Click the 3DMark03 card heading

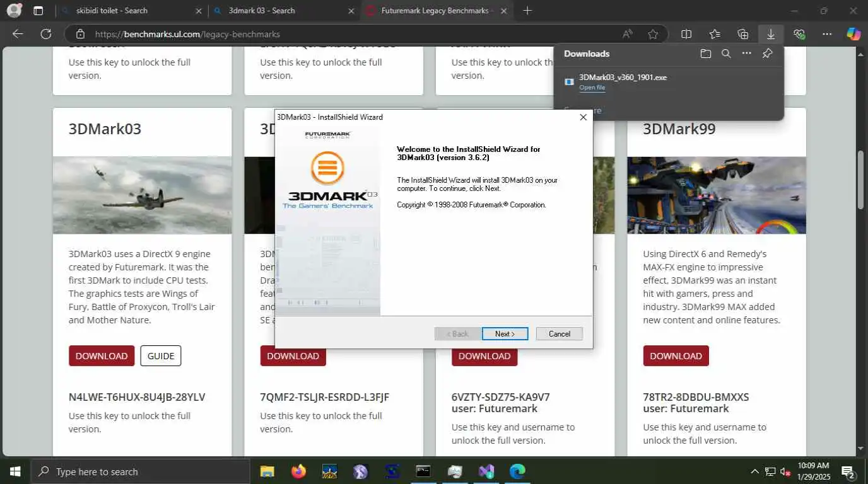(x=105, y=129)
